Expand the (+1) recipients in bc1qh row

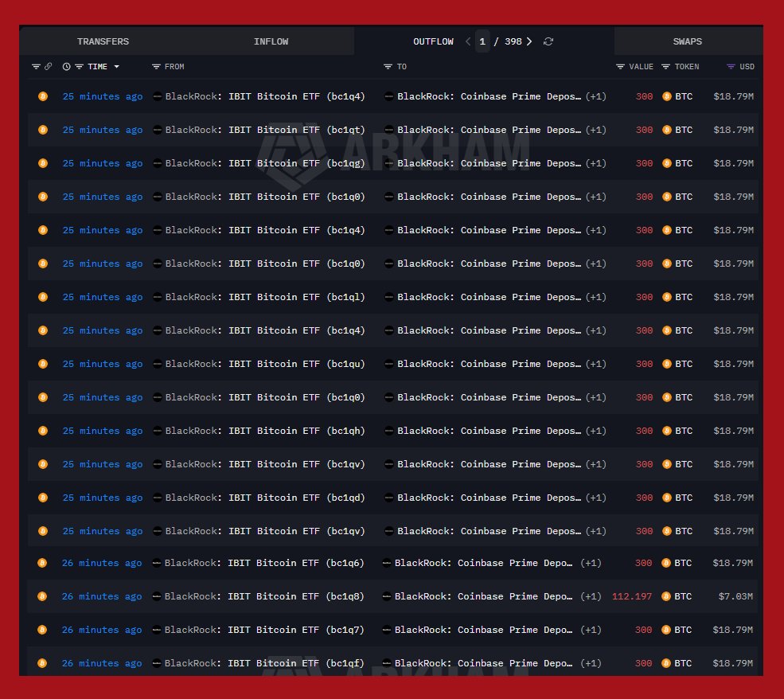[x=596, y=431]
